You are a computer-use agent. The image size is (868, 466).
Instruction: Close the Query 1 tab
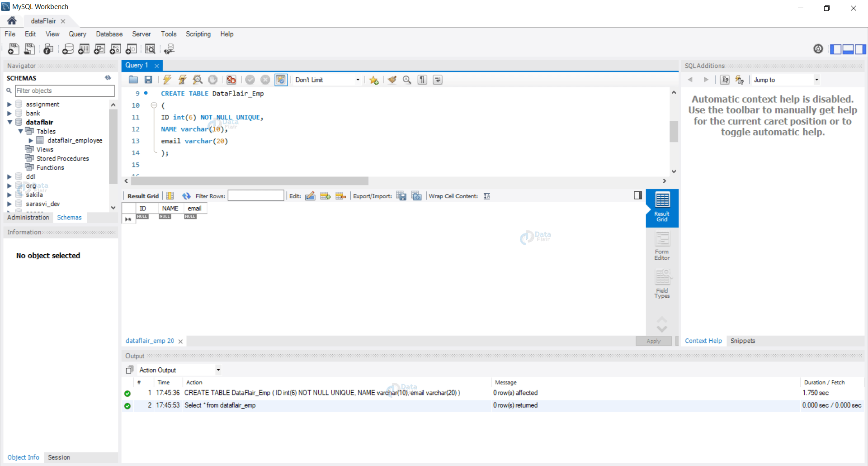(x=157, y=66)
